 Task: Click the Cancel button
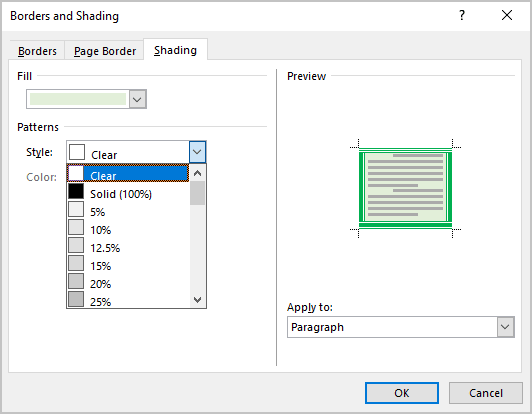pos(486,393)
